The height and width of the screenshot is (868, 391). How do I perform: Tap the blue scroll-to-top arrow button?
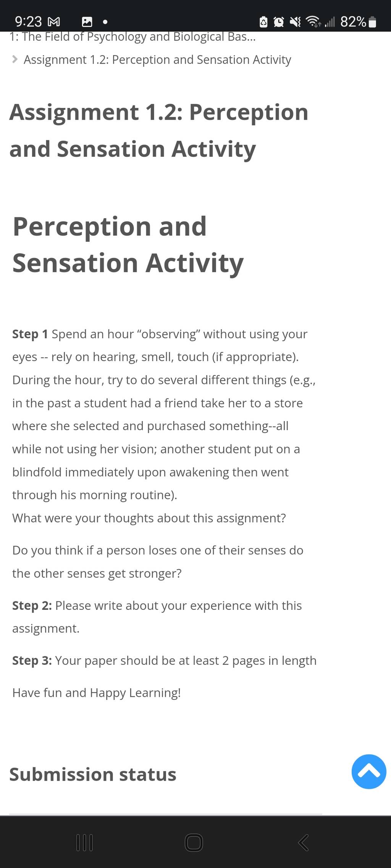(x=369, y=772)
